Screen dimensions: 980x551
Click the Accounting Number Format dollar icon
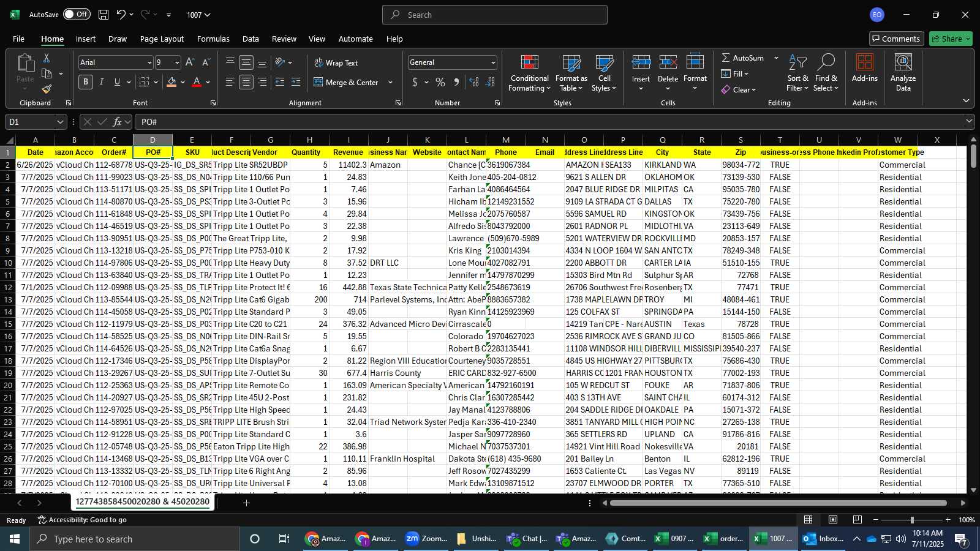click(415, 82)
